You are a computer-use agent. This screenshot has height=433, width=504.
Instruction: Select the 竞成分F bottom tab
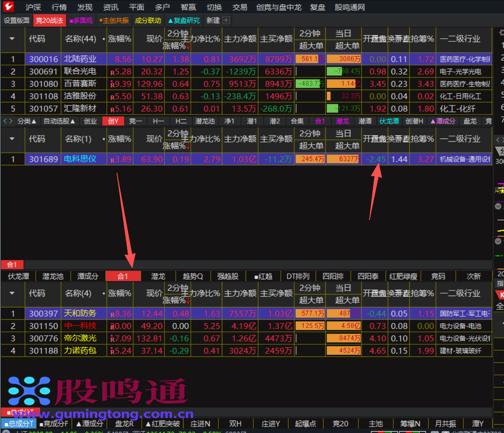[54, 424]
